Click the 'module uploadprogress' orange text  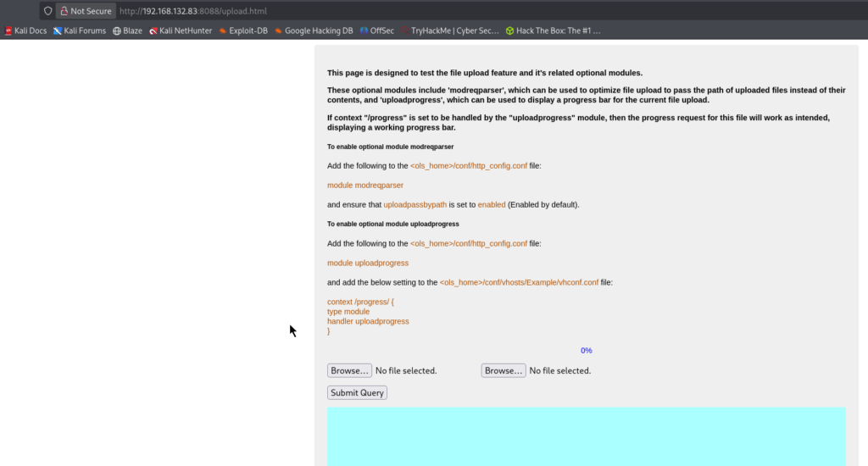(x=368, y=263)
